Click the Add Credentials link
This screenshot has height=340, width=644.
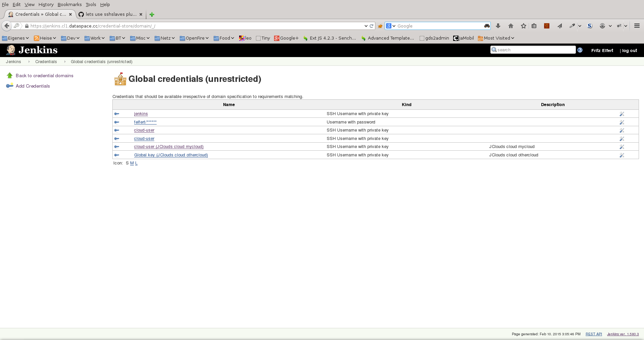pyautogui.click(x=33, y=86)
